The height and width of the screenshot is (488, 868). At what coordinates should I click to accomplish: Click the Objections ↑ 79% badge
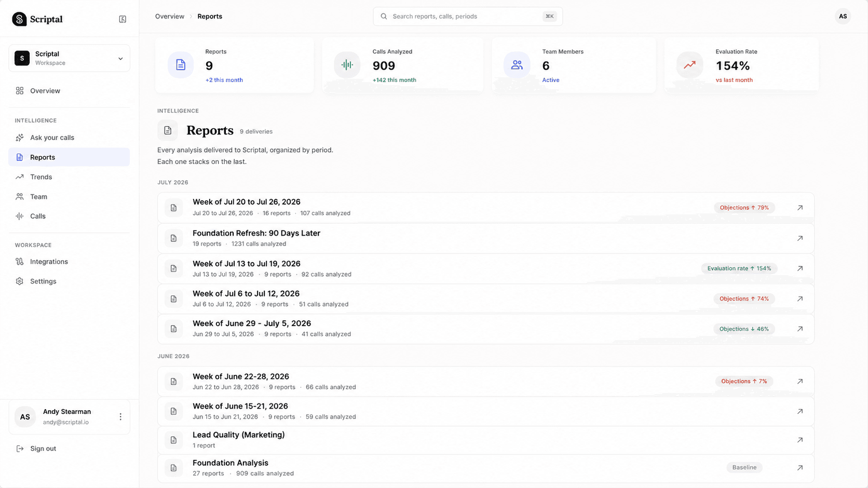coord(744,208)
